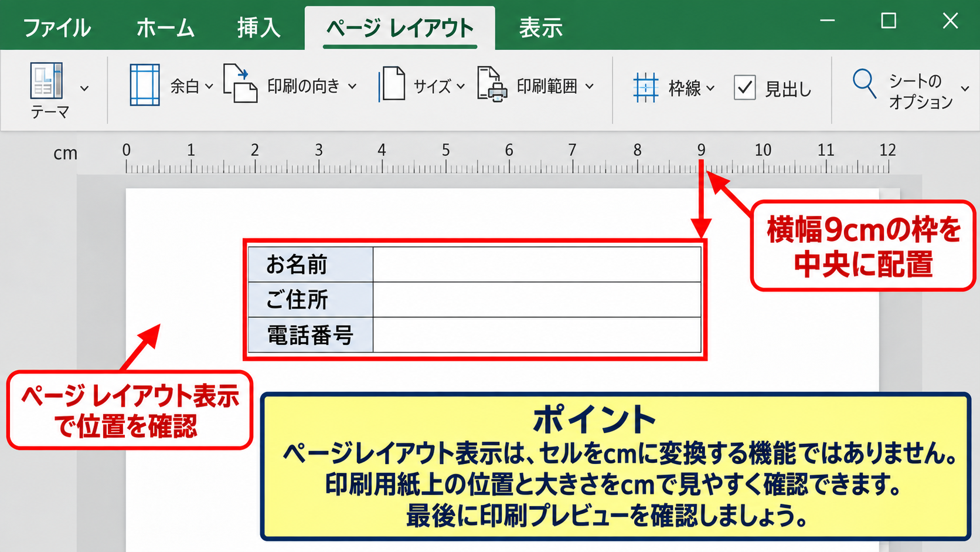Switch to the ホーム tab
The image size is (980, 552).
[165, 28]
